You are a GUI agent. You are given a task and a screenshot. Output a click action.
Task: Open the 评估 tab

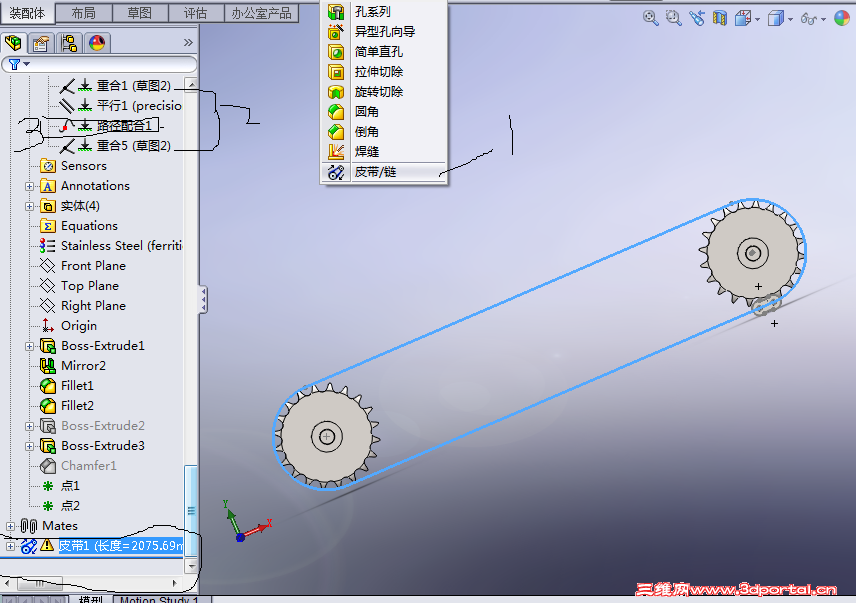tap(195, 13)
